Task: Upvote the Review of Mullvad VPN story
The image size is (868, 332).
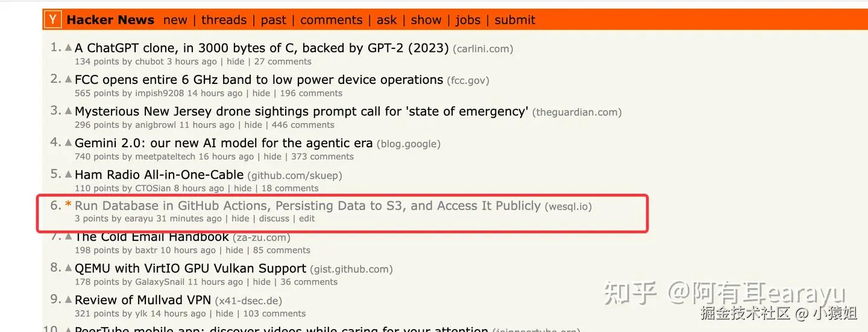Action: click(x=69, y=299)
